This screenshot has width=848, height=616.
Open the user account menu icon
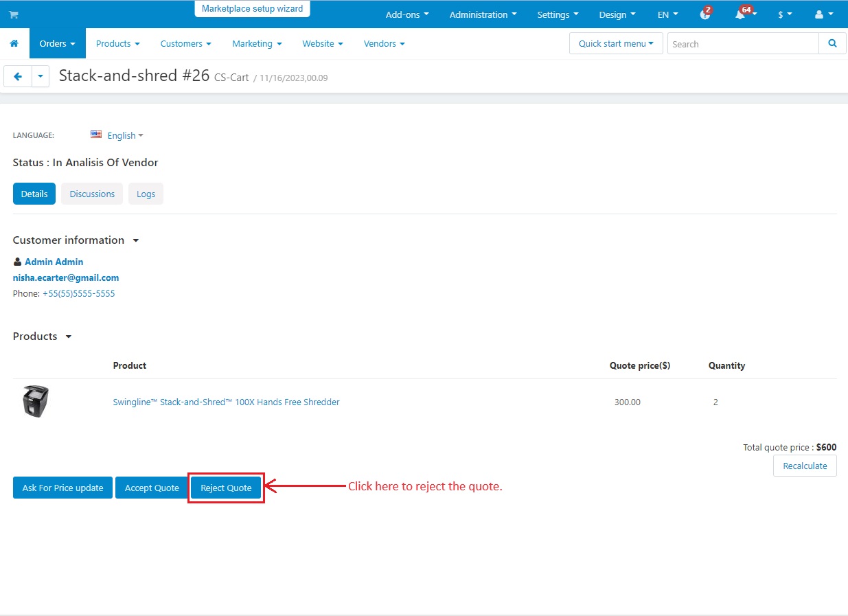point(823,14)
